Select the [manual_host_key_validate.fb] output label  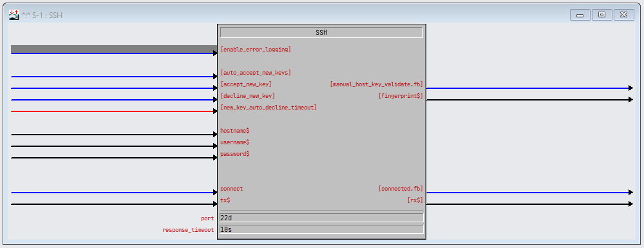tap(376, 84)
